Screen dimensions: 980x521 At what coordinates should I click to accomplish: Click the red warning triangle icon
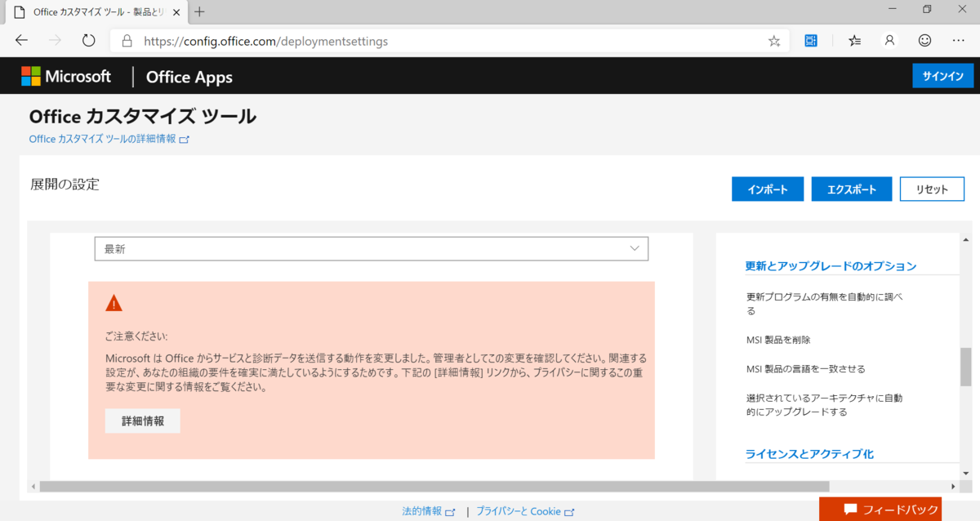(x=114, y=304)
